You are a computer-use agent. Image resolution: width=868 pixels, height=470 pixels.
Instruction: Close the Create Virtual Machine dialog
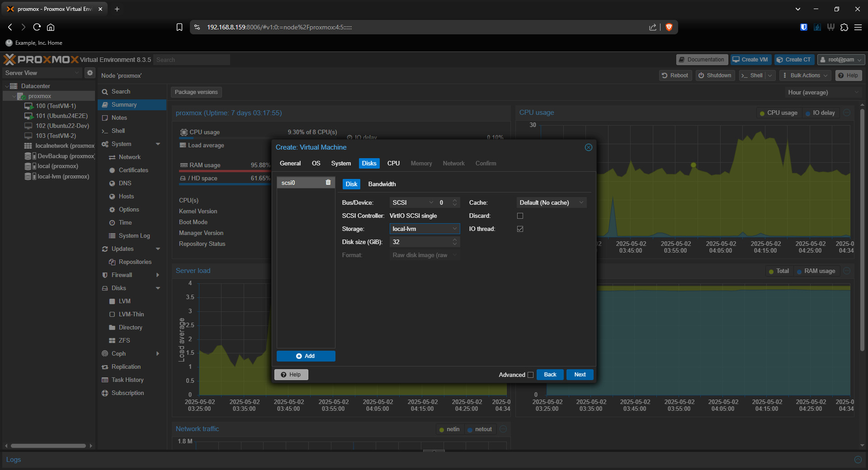(588, 147)
